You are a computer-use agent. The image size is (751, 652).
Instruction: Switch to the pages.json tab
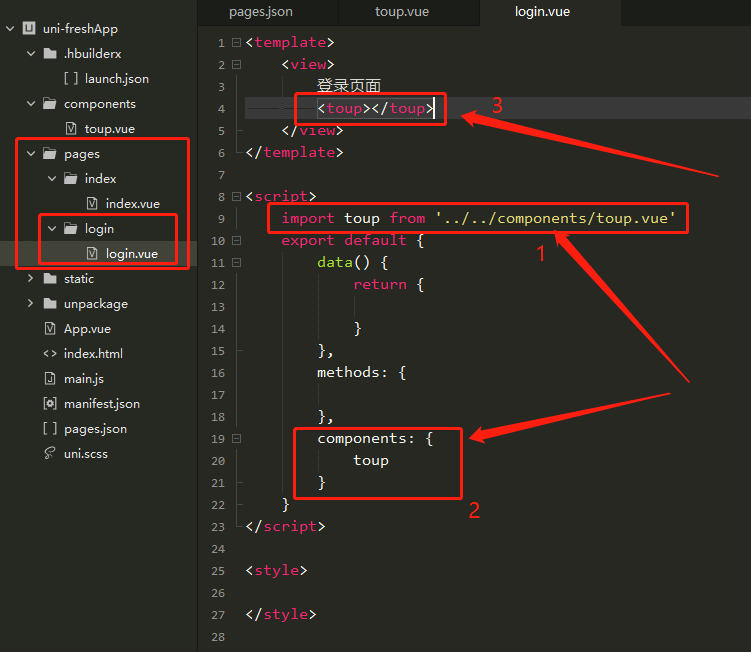tap(261, 12)
